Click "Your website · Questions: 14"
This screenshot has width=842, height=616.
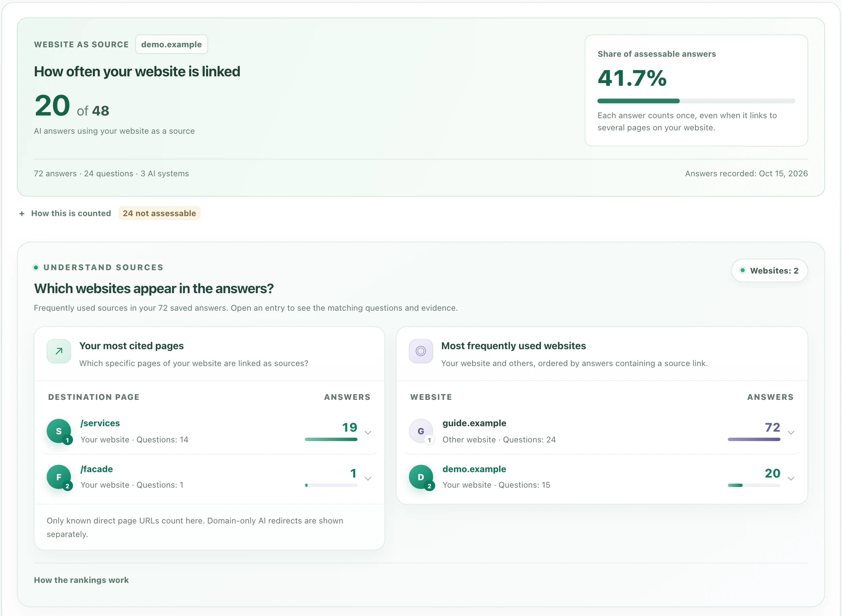tap(134, 440)
